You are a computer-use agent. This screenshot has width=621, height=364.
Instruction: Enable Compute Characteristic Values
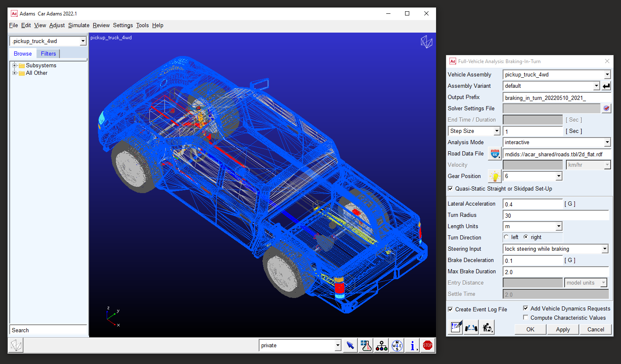(526, 318)
